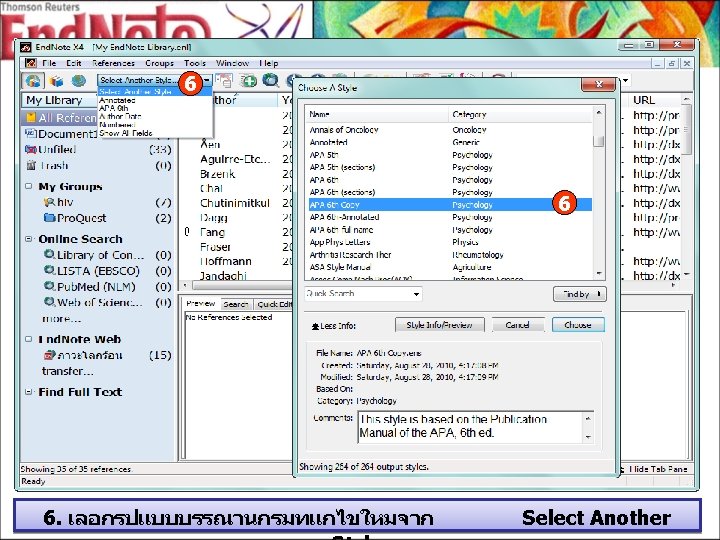Select APA 5th style row
Viewport: 720px width, 540px height.
[x=450, y=155]
